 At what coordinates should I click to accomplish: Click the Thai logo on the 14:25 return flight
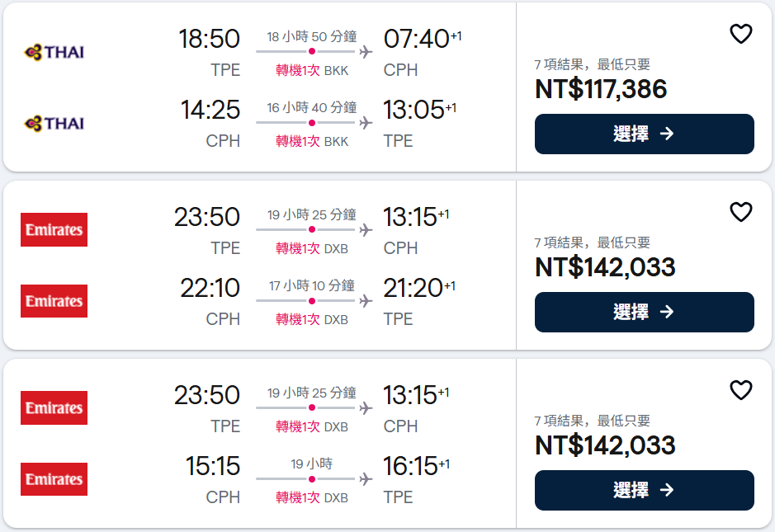coord(54,123)
